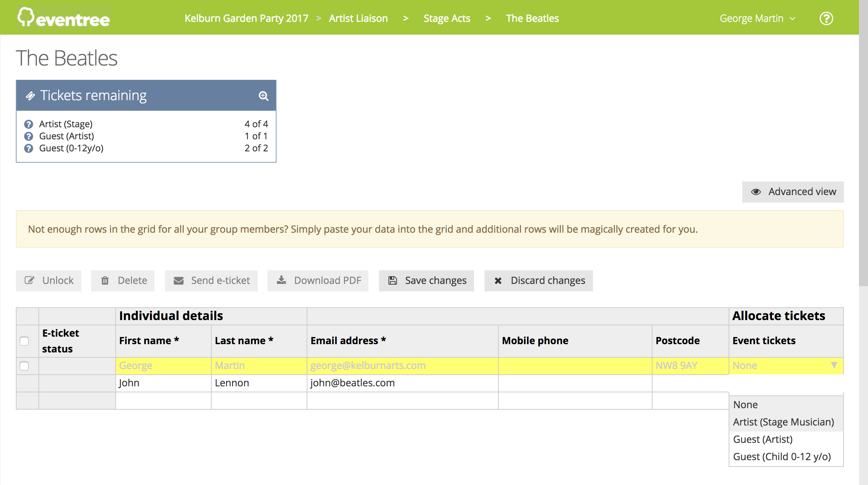Click the Save changes button
Screen dimensions: 868x485
[426, 281]
